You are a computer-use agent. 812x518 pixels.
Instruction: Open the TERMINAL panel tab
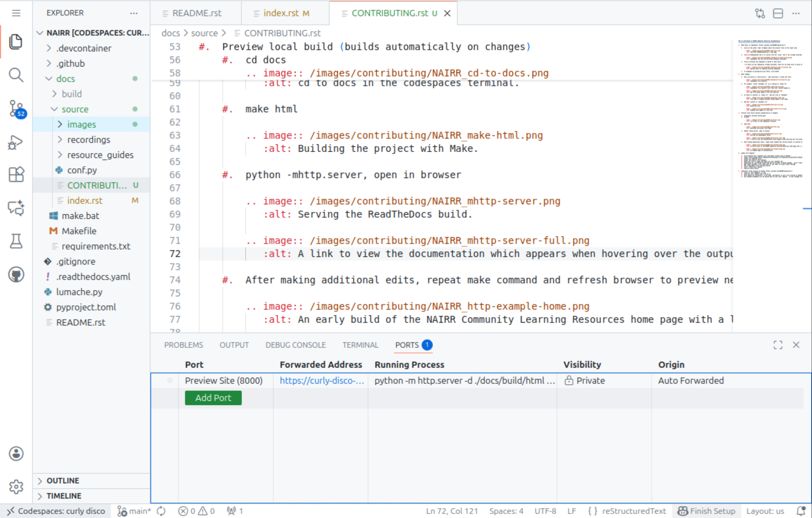click(360, 345)
